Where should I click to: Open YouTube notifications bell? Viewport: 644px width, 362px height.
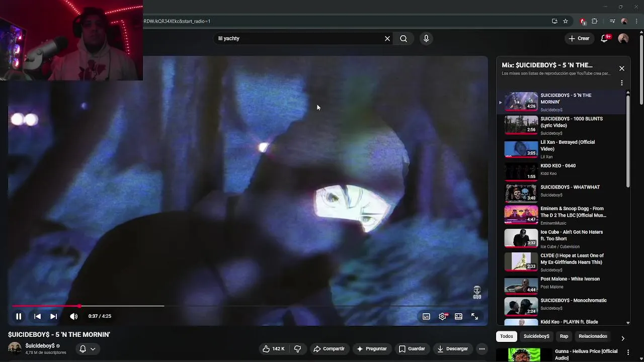[605, 38]
